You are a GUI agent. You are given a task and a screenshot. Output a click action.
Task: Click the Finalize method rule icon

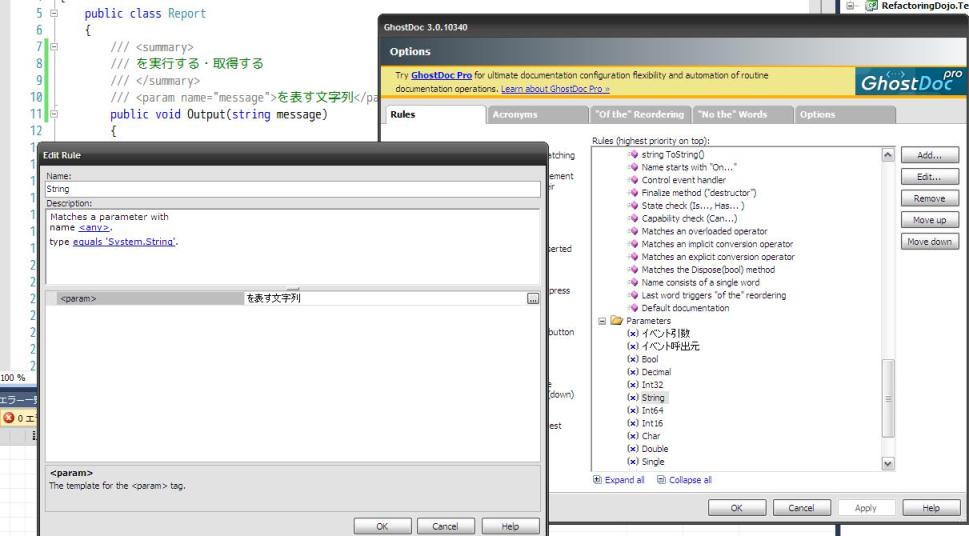633,193
